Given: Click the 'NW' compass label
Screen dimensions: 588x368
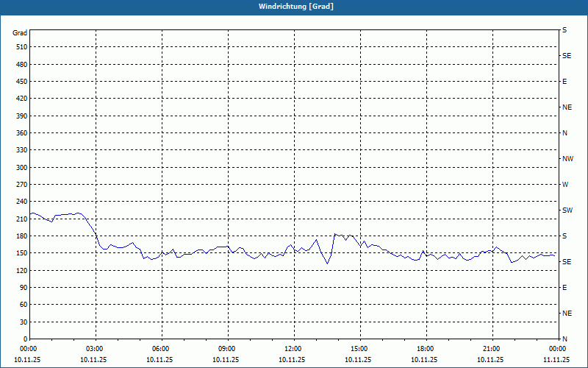Looking at the screenshot, I should [567, 159].
